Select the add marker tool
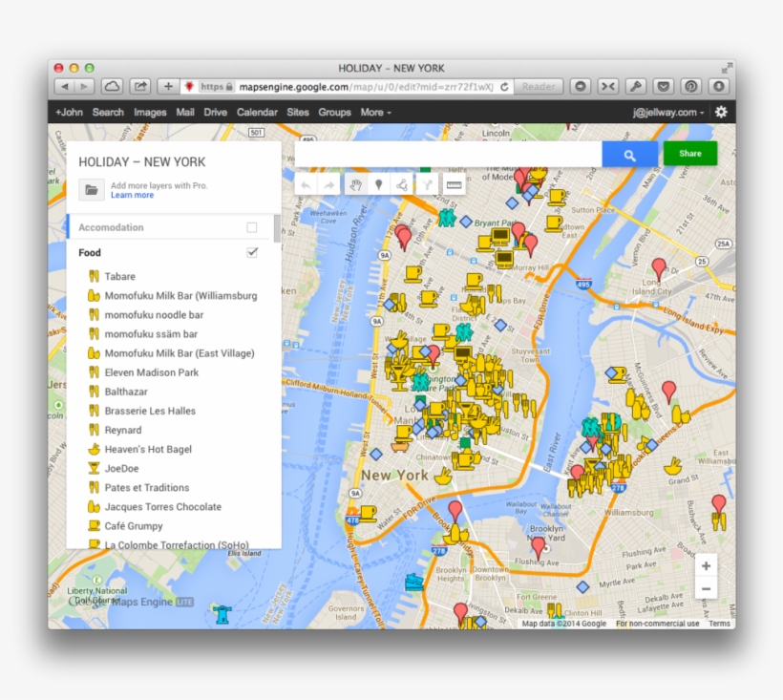783x700 pixels. pos(378,185)
